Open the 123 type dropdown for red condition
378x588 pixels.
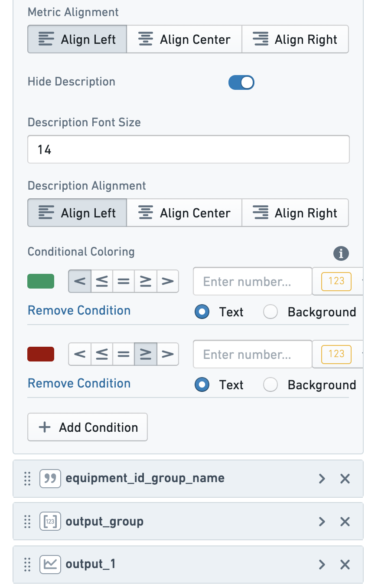tap(338, 354)
